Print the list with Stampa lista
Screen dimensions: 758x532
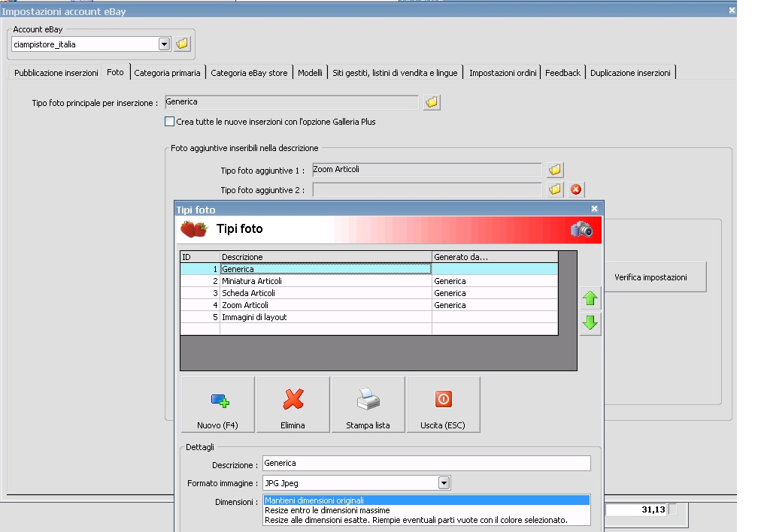[368, 405]
